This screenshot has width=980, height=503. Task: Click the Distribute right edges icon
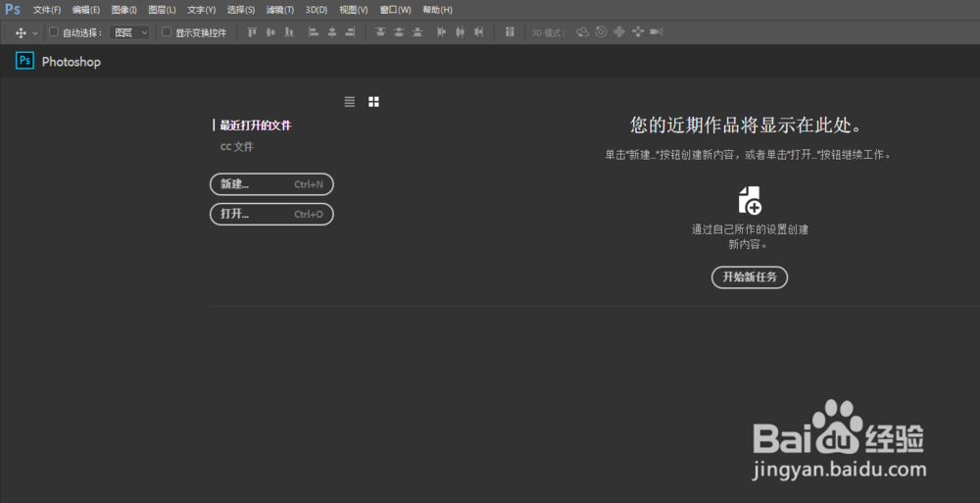[478, 32]
